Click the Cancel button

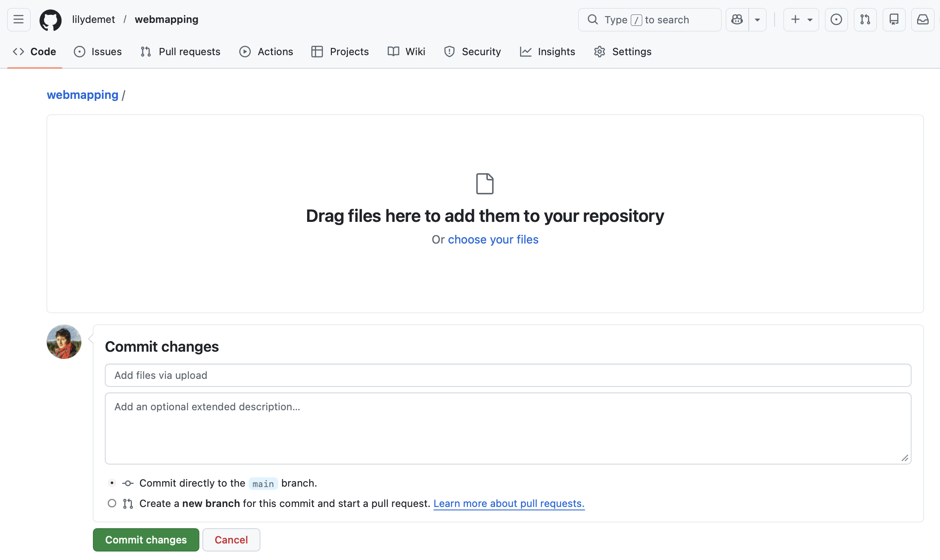pyautogui.click(x=231, y=540)
